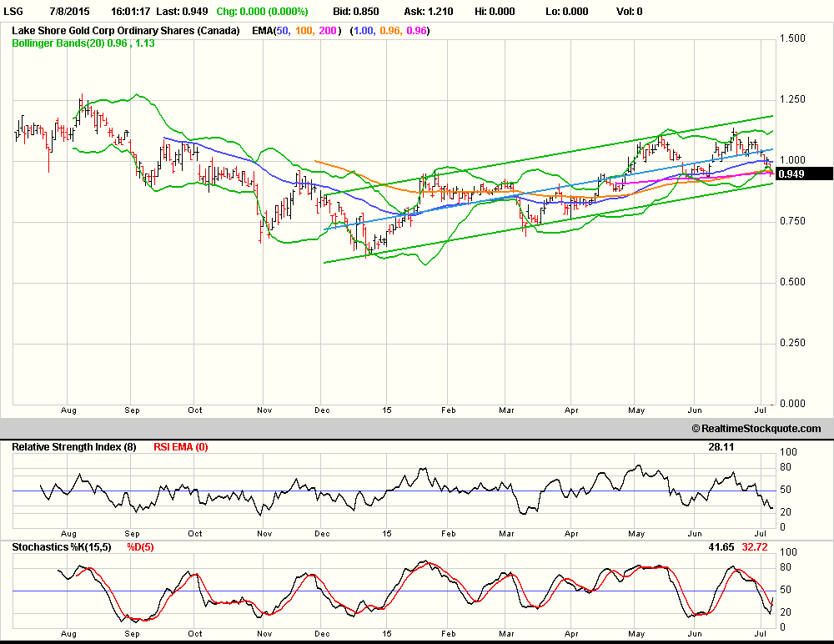Click the EMA 100 orange period label

[304, 30]
